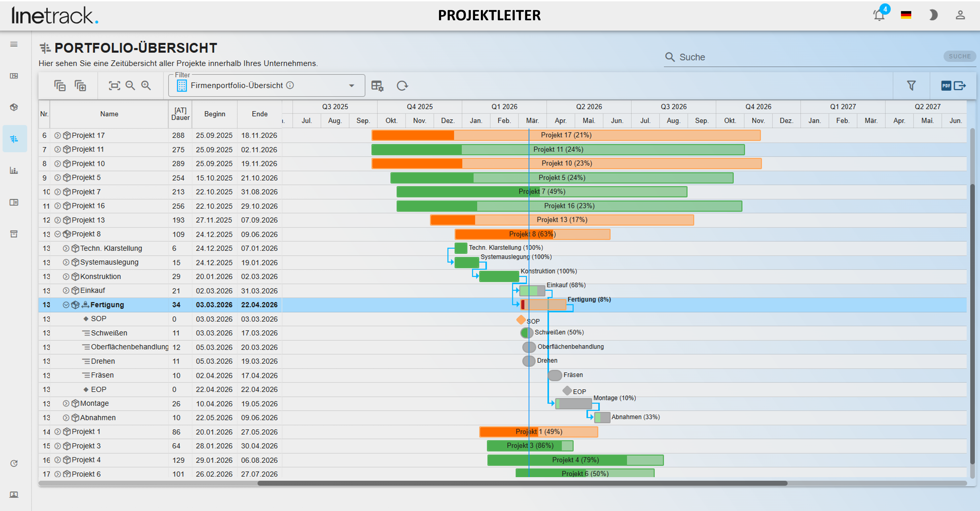Image resolution: width=980 pixels, height=511 pixels.
Task: Click the zoom in magnifier
Action: [x=146, y=86]
